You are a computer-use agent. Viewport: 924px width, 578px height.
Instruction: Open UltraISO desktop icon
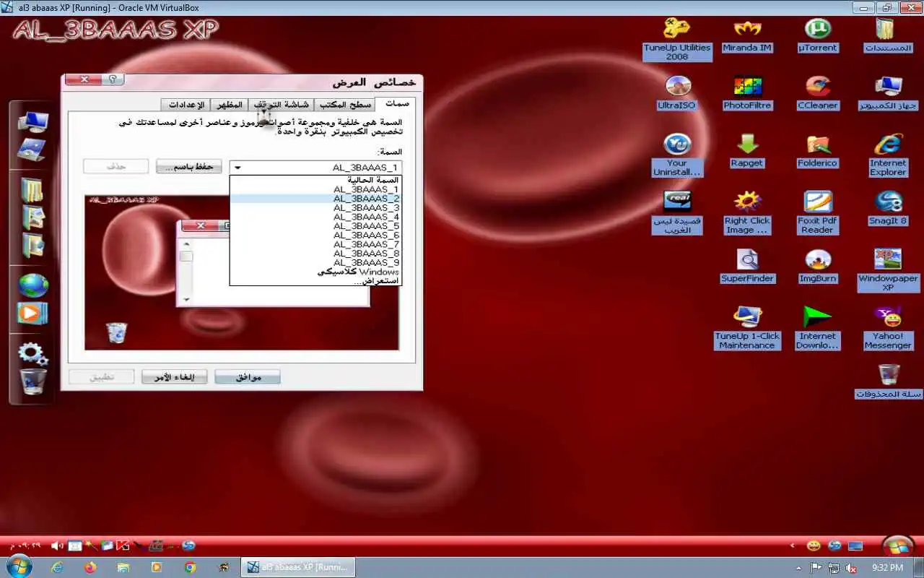tap(677, 92)
